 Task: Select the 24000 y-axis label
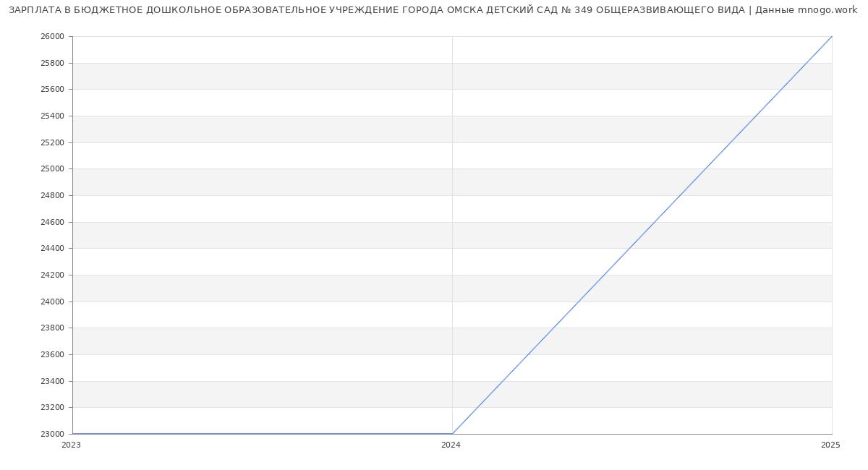click(x=52, y=302)
